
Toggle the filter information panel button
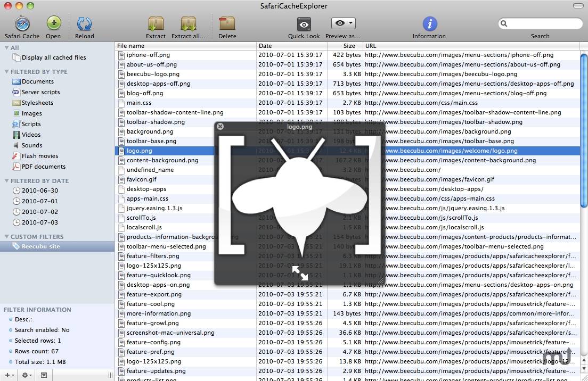pyautogui.click(x=44, y=375)
